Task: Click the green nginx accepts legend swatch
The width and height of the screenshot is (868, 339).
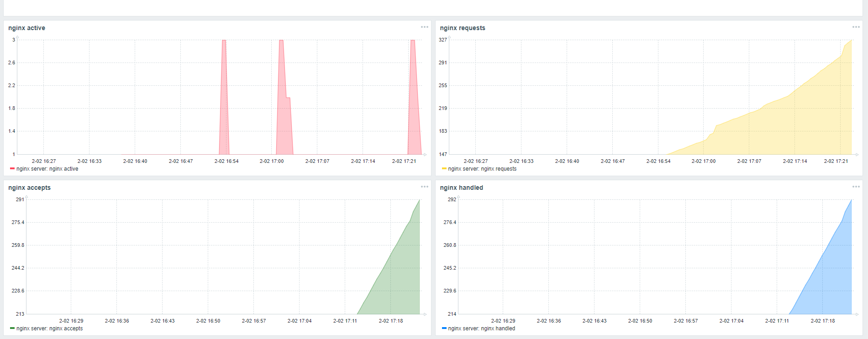Action: (x=12, y=328)
